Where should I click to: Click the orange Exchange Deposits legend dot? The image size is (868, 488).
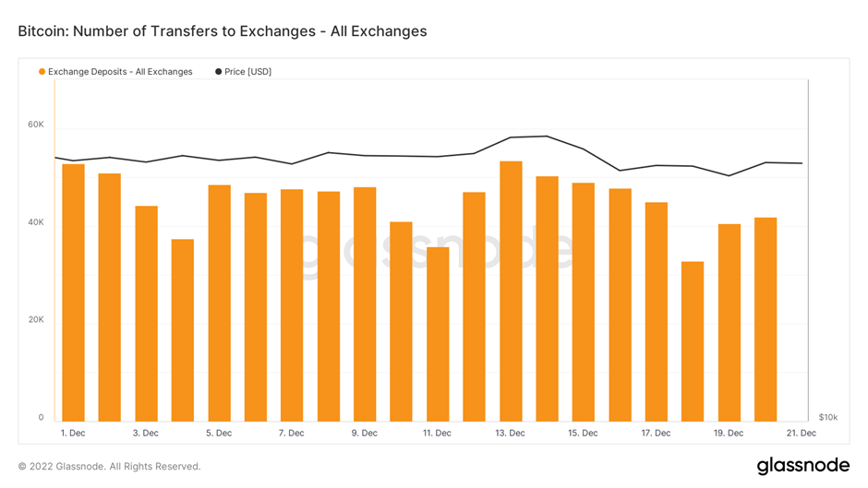coord(42,72)
